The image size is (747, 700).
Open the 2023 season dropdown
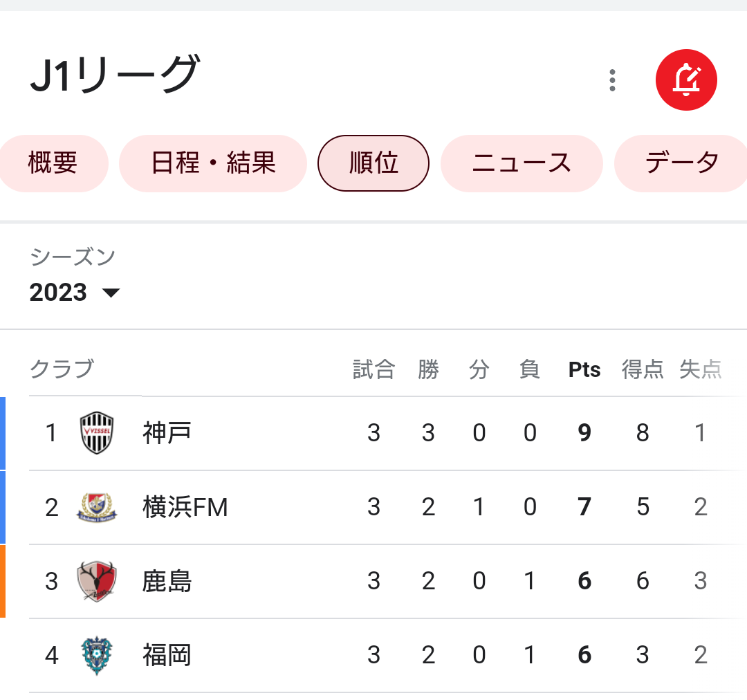(75, 292)
